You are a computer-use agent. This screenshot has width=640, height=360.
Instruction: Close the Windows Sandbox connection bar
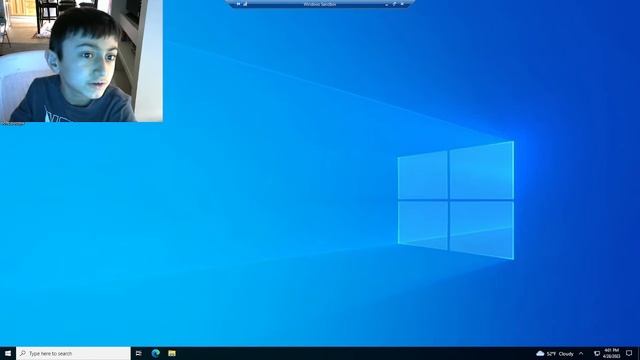click(402, 4)
